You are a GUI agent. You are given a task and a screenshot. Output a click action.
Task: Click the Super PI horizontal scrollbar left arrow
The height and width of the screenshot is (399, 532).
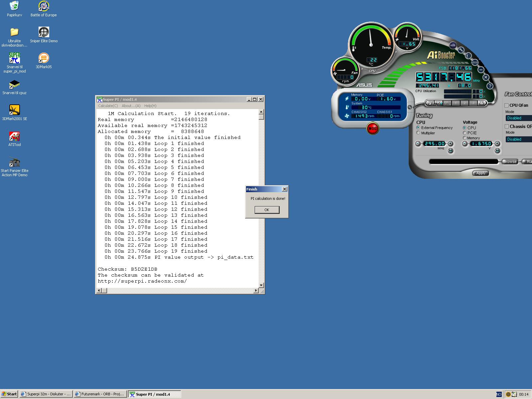coord(99,291)
